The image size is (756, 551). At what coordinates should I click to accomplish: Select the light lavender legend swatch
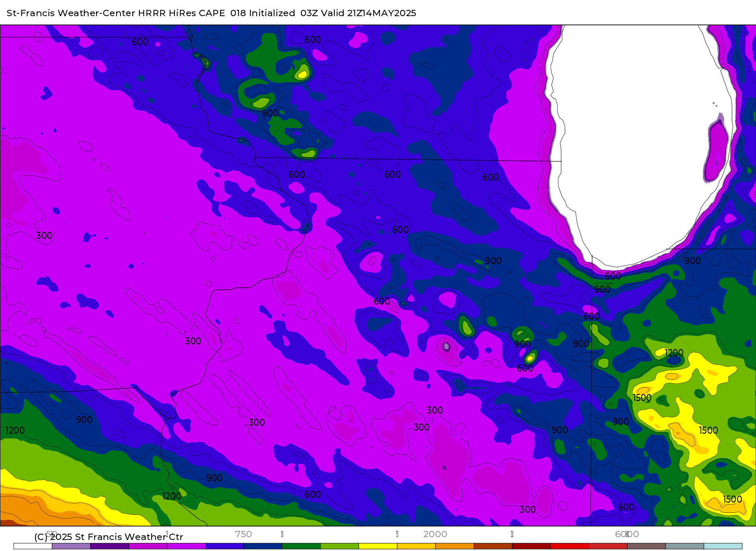click(x=71, y=546)
